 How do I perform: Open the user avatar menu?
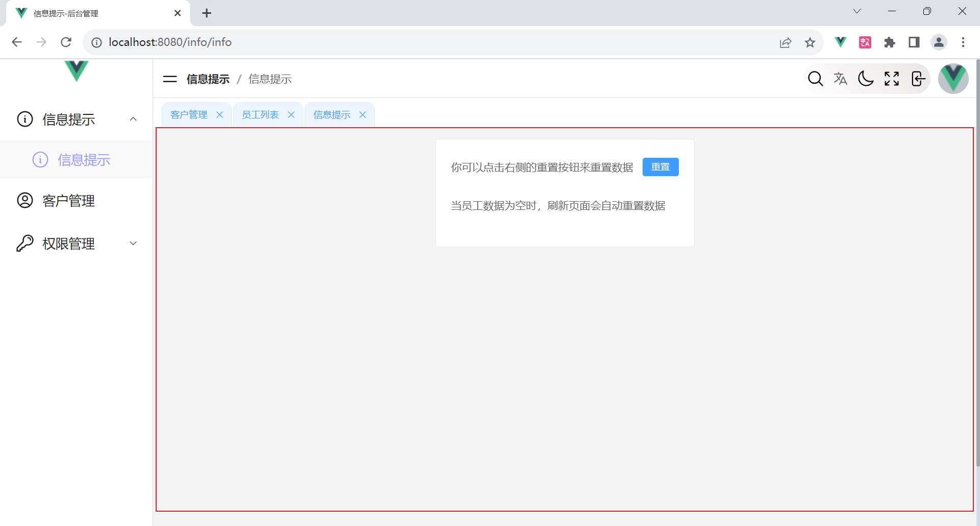pos(953,79)
